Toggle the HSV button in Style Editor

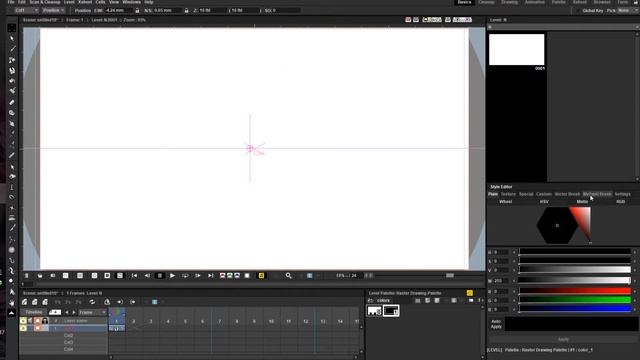click(x=544, y=202)
